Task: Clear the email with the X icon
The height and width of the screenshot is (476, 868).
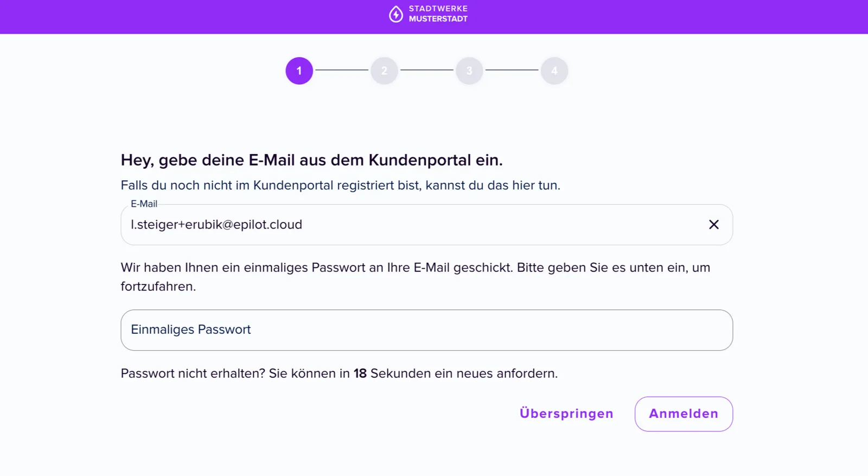Action: click(713, 225)
